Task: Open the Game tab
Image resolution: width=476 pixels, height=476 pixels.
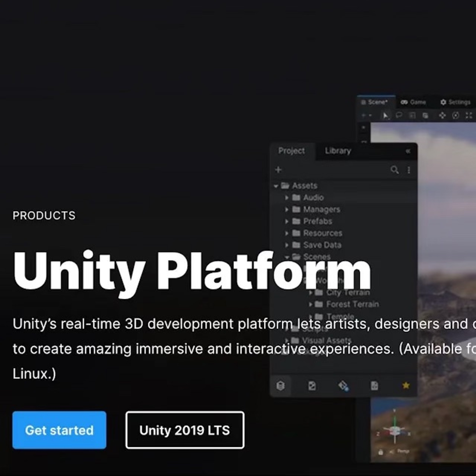Action: (x=413, y=102)
